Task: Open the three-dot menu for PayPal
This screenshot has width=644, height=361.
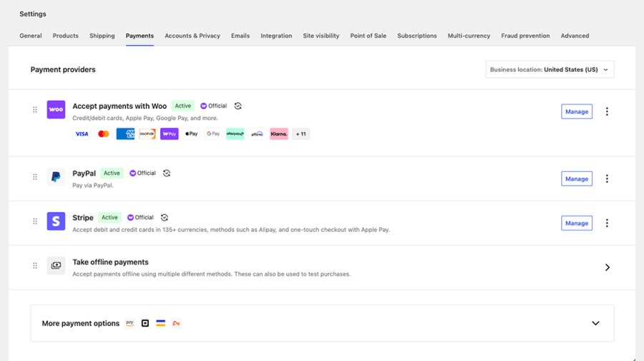Action: click(607, 179)
